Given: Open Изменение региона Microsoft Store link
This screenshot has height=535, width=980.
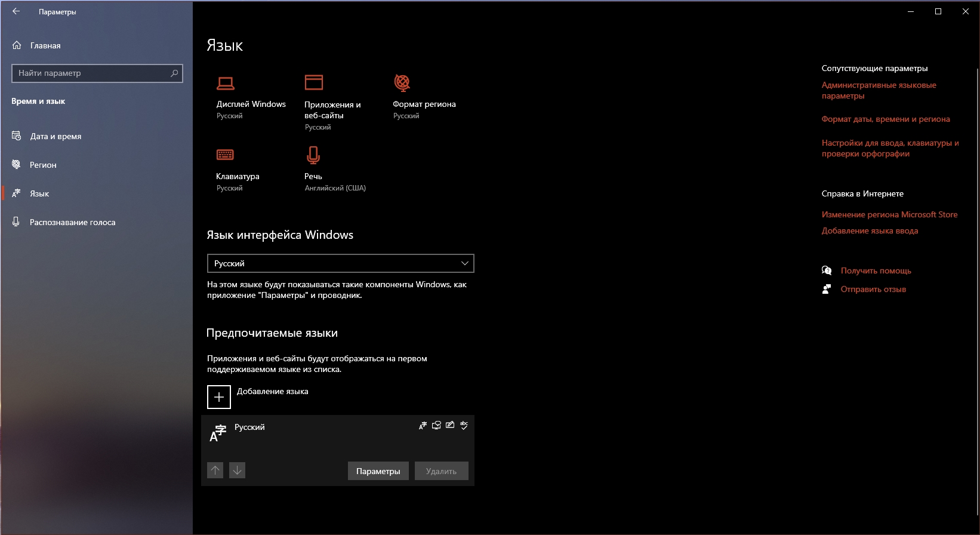Looking at the screenshot, I should pos(889,214).
